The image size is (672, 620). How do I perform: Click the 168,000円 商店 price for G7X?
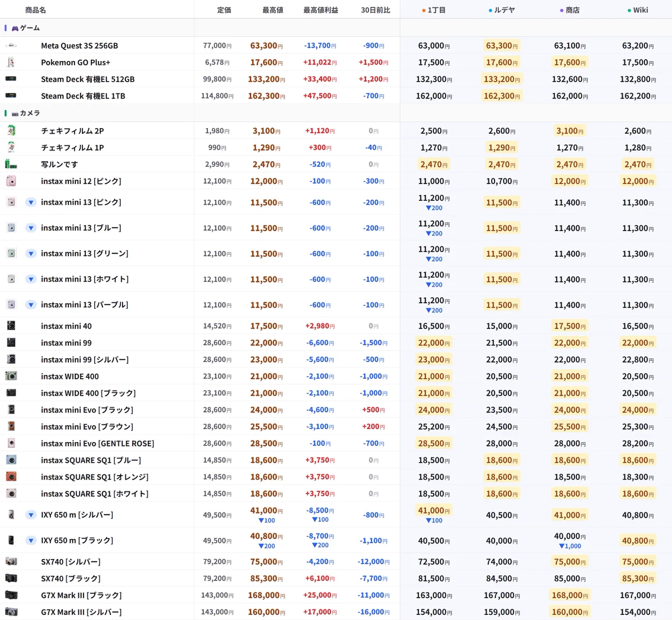click(x=570, y=595)
